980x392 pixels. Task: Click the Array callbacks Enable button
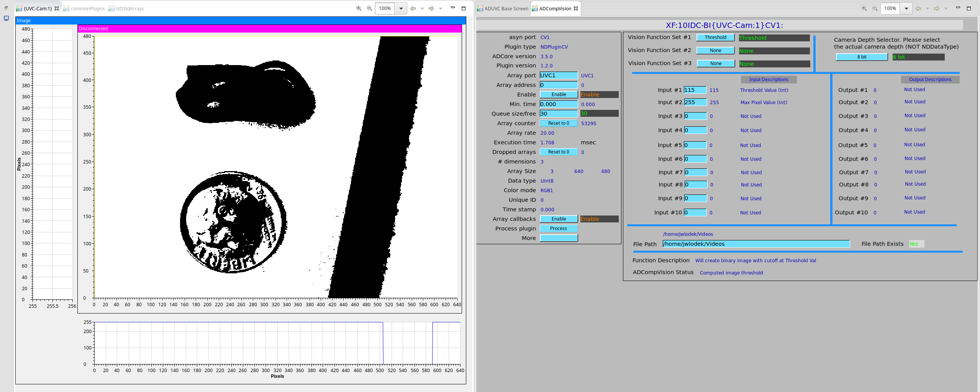click(x=559, y=219)
